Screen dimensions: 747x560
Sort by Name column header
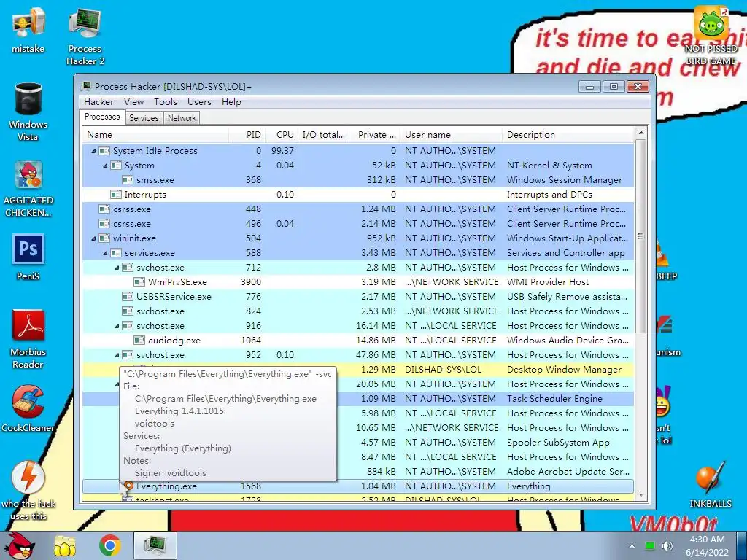[x=155, y=135]
